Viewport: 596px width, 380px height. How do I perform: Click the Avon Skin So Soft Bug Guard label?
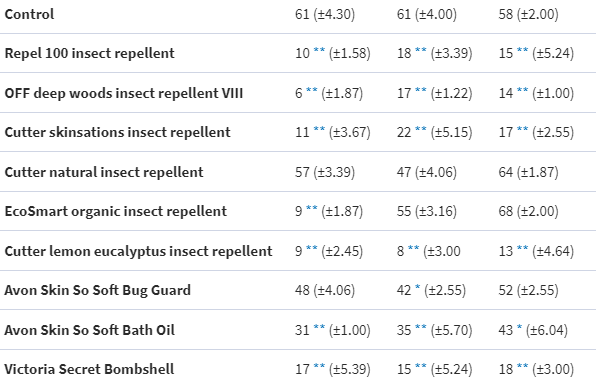(x=97, y=290)
